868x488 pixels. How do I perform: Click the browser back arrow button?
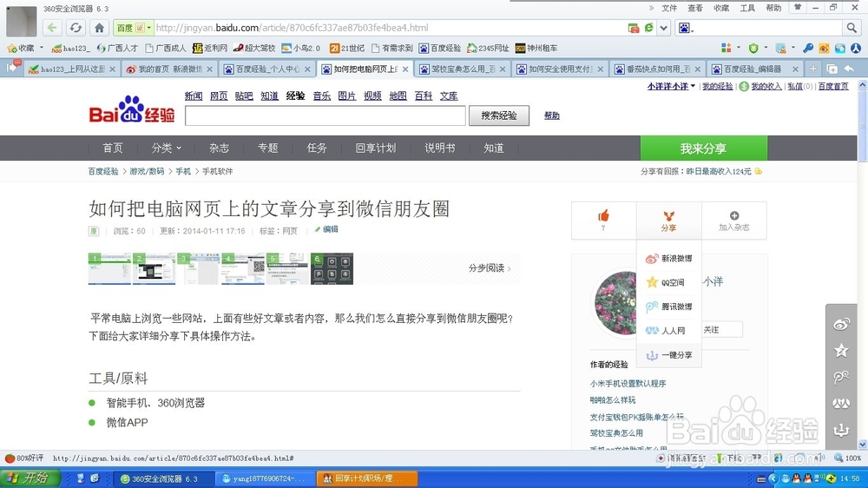[x=52, y=28]
